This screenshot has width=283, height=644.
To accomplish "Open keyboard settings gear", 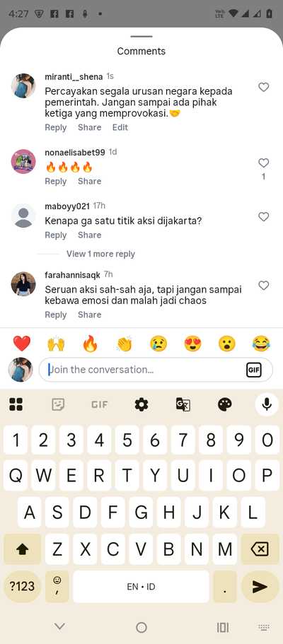I will 141,405.
